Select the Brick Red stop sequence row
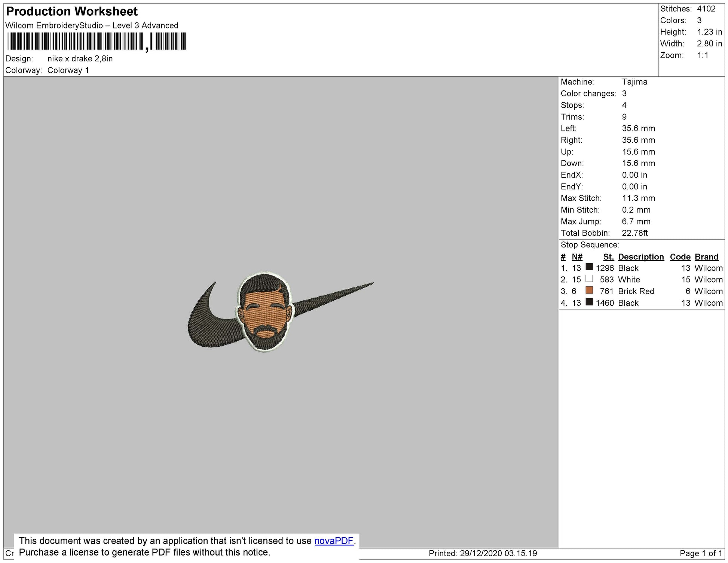728x563 pixels. 636,291
